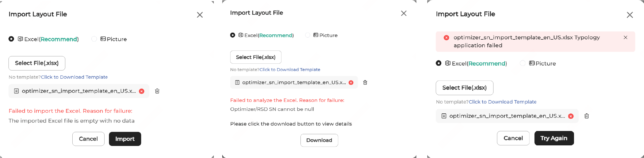644x158 pixels.
Task: Click the Import button
Action: point(125,139)
